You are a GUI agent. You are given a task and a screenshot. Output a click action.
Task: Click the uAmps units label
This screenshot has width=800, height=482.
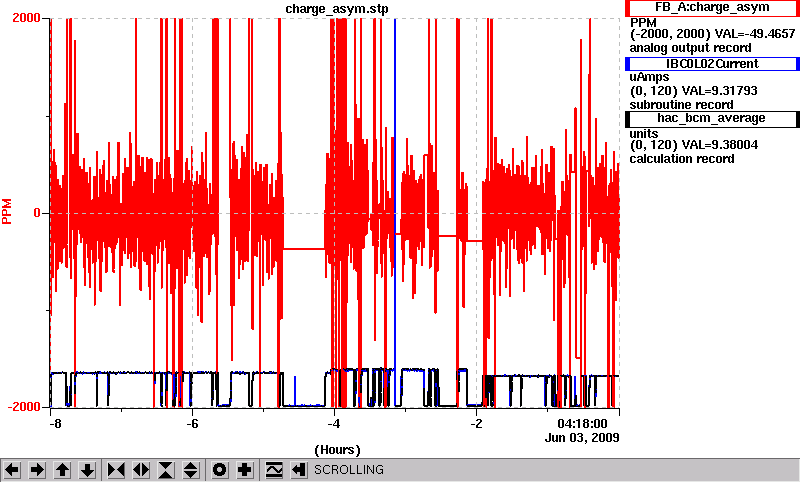(649, 77)
